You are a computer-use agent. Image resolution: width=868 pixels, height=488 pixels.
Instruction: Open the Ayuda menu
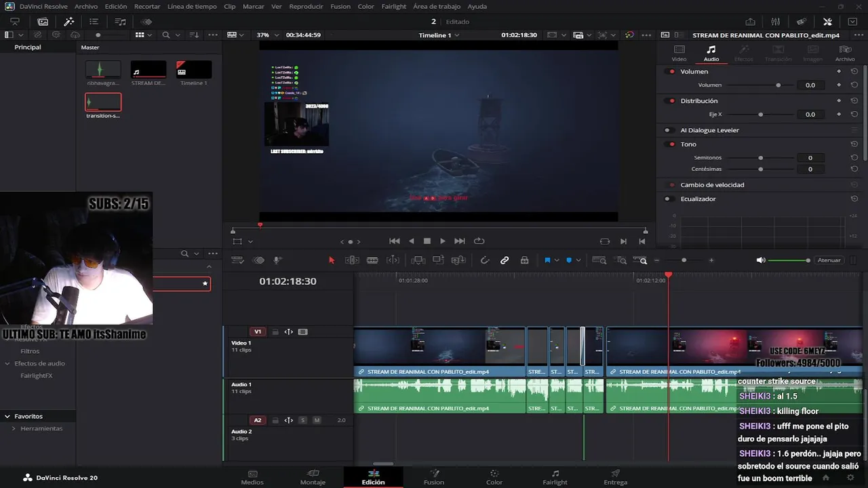pyautogui.click(x=477, y=6)
